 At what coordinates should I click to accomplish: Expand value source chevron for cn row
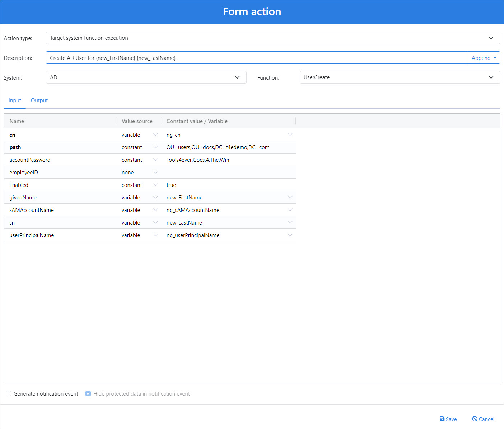155,135
